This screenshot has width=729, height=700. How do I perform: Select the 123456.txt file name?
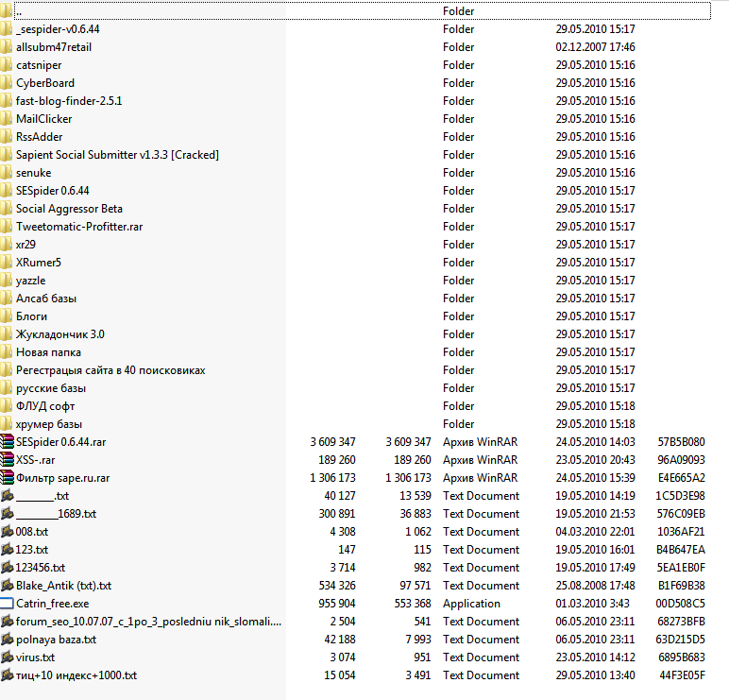[41, 568]
